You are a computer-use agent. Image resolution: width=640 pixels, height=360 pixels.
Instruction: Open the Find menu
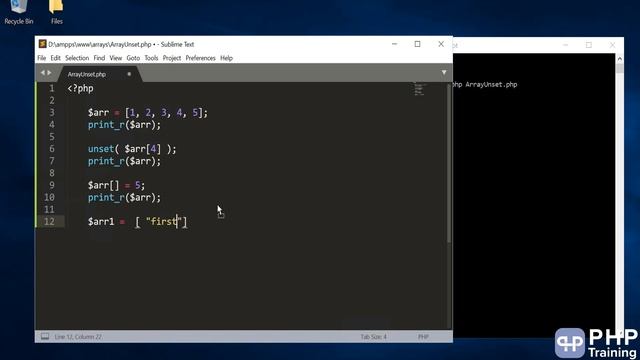(99, 58)
